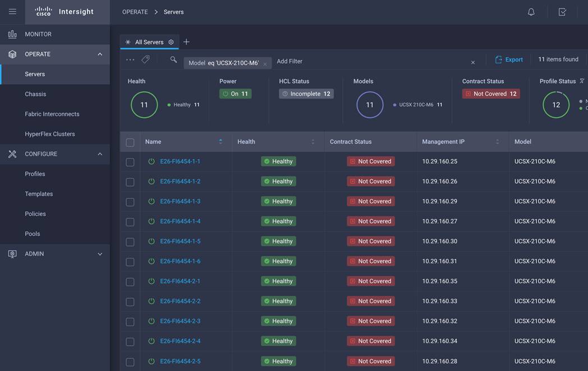Sort by Management IP column arrows

[497, 141]
